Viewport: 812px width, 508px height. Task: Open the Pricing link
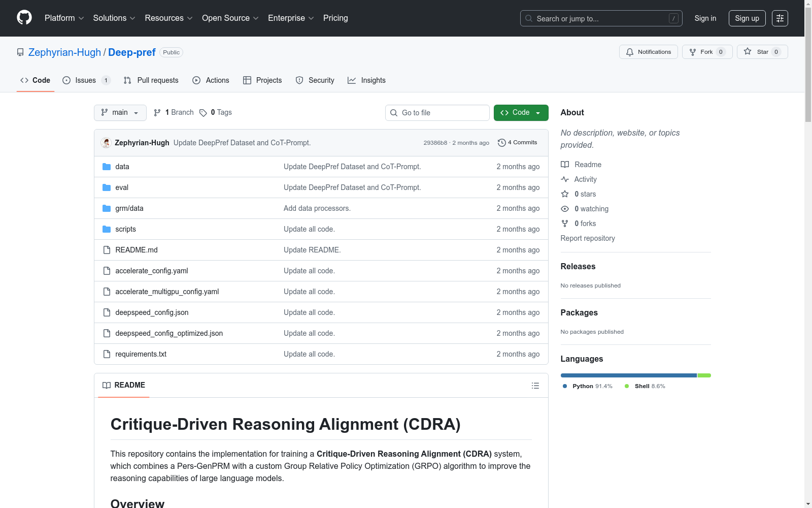(335, 18)
